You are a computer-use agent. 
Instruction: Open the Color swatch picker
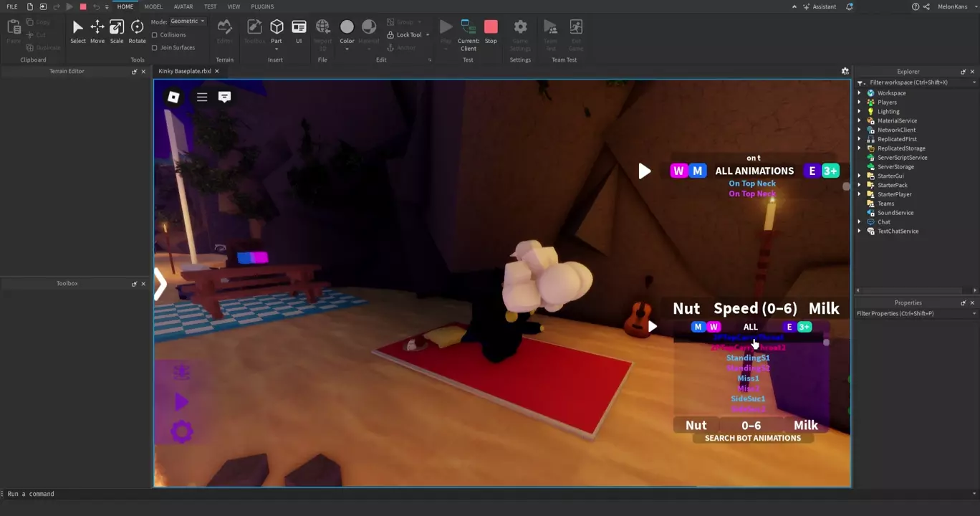(347, 32)
